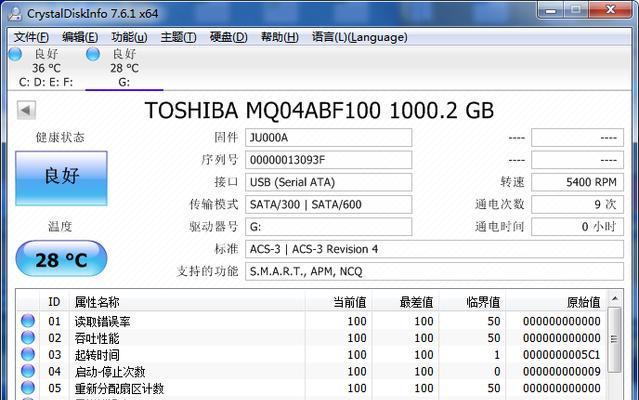Viewport: 639px width, 400px height.
Task: Click the blue status icon for attribute 02
Action: click(x=28, y=337)
